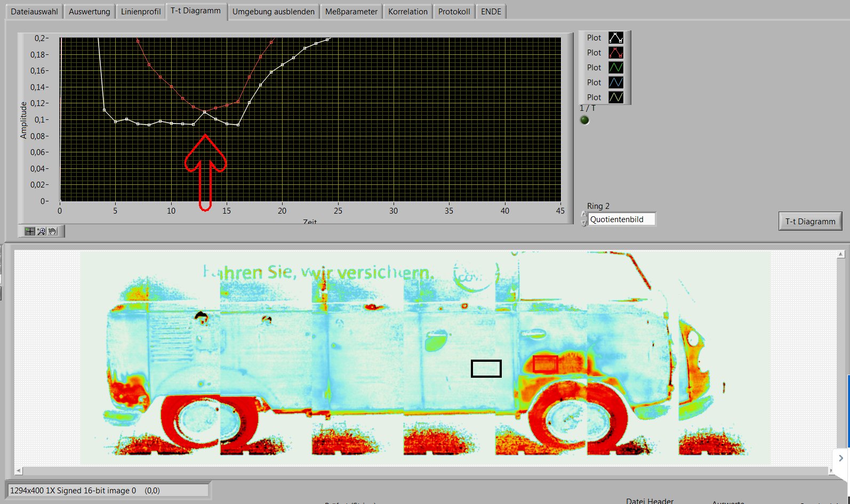Click the x-axis tick value "35"
Screen dimensions: 850x504
pos(449,211)
